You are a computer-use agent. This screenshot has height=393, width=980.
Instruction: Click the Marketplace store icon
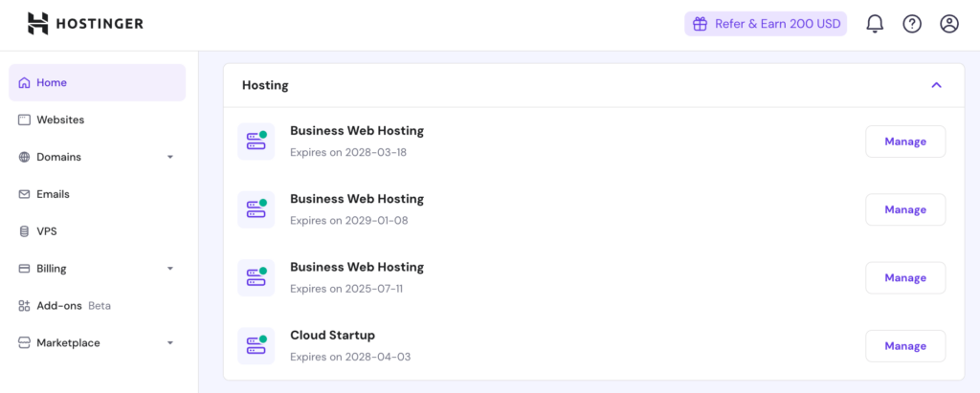(24, 343)
